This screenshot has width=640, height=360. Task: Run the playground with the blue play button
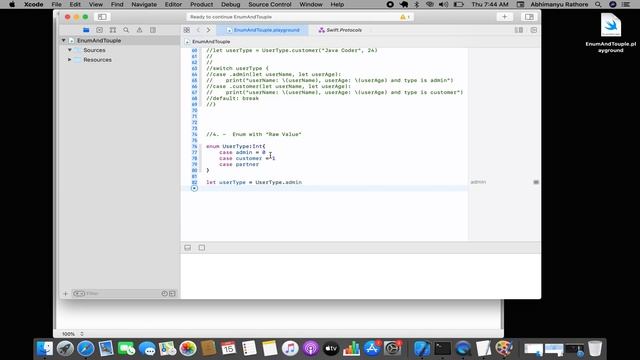[x=194, y=188]
